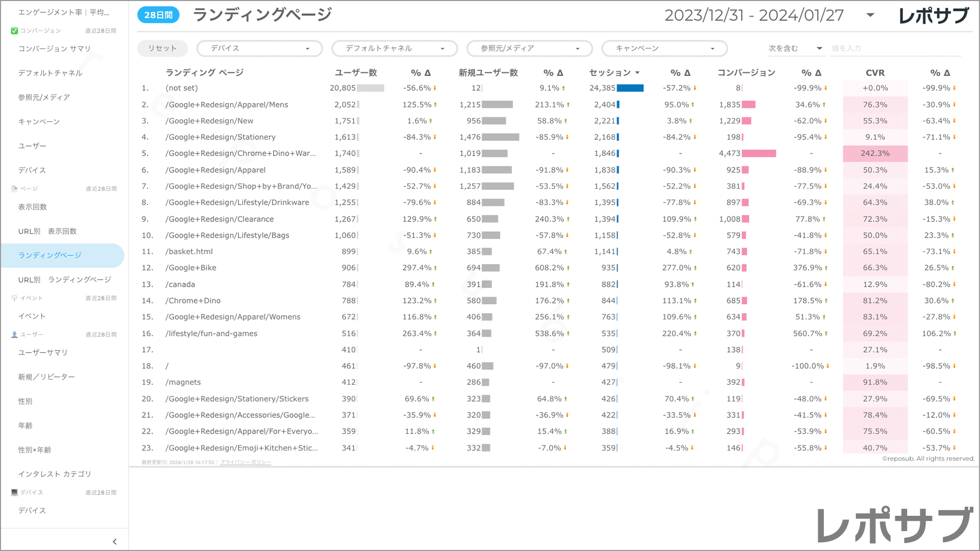
Task: Open the date range dropdown arrow
Action: (870, 15)
